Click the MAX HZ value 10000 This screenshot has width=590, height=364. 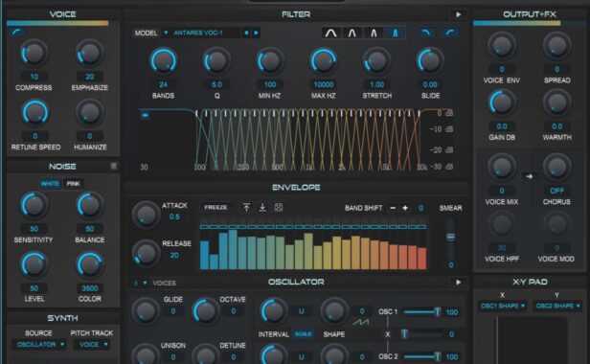[x=323, y=84]
